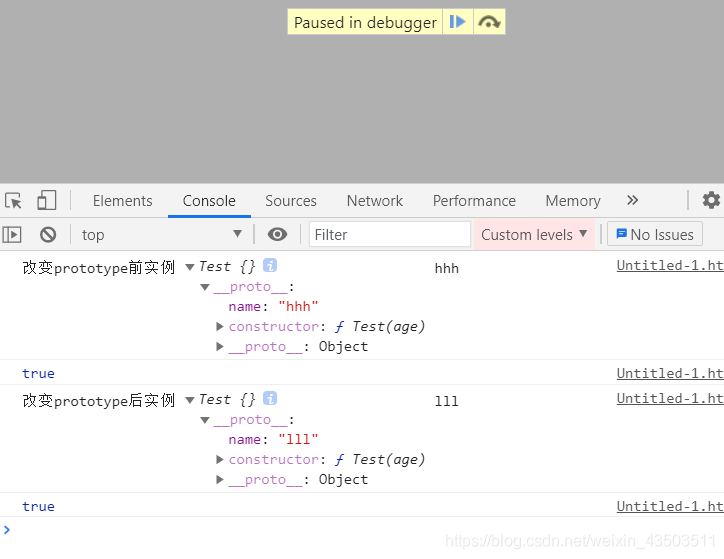724x559 pixels.
Task: Open the Elements tab
Action: coord(122,201)
